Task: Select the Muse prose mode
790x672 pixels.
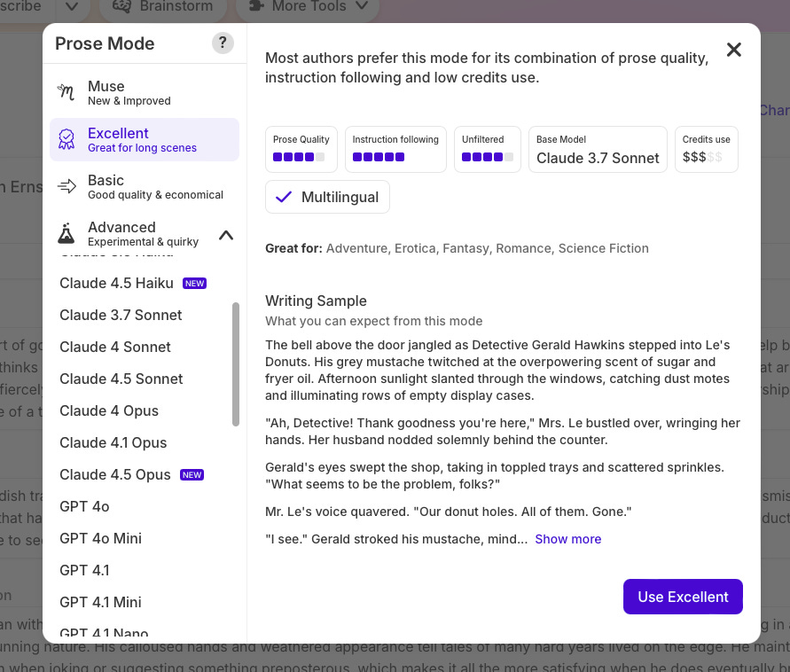Action: pyautogui.click(x=145, y=93)
